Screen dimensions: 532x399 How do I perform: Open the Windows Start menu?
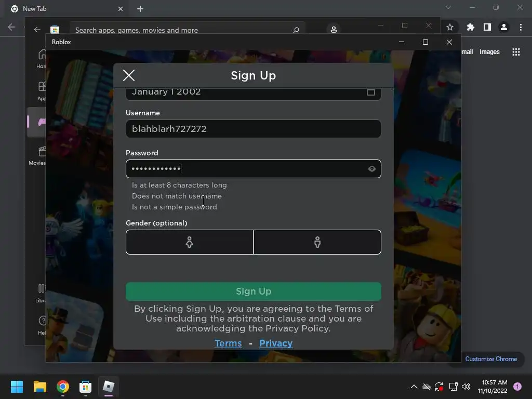[17, 387]
